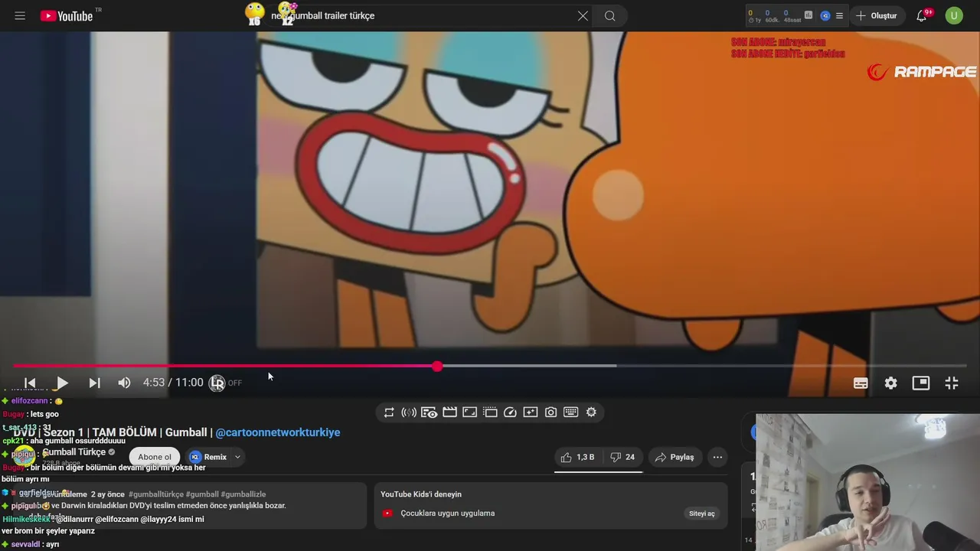
Task: Open the account avatar menu
Action: pyautogui.click(x=954, y=15)
